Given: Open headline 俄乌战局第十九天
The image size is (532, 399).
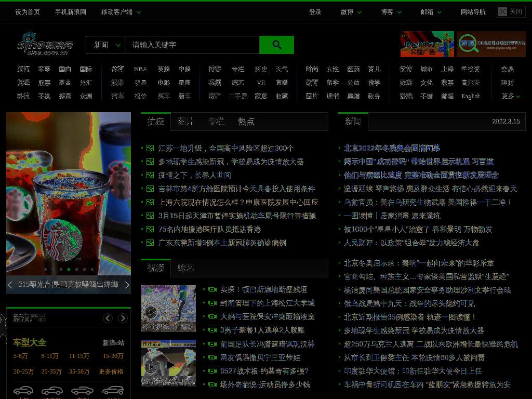Looking at the screenshot, I should (409, 303).
